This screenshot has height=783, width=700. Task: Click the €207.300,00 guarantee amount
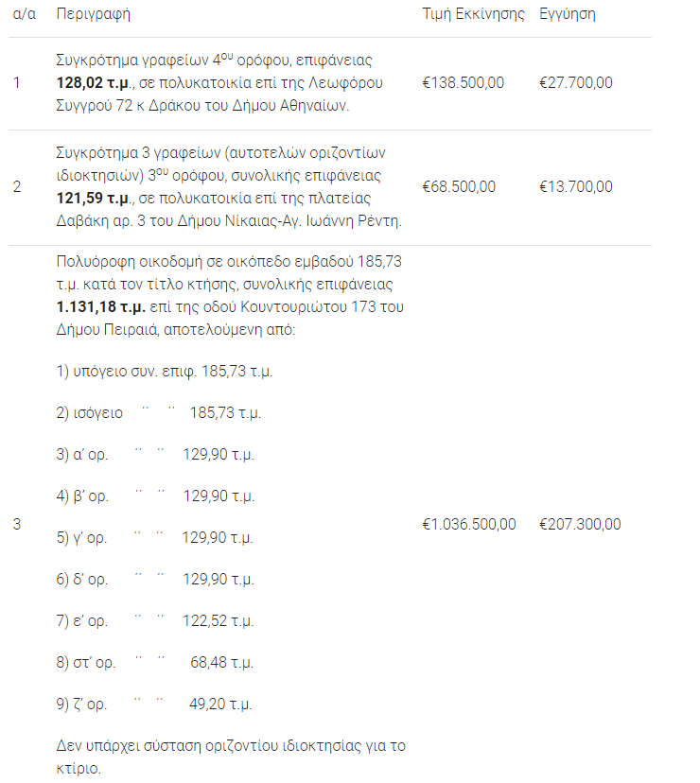coord(580,525)
